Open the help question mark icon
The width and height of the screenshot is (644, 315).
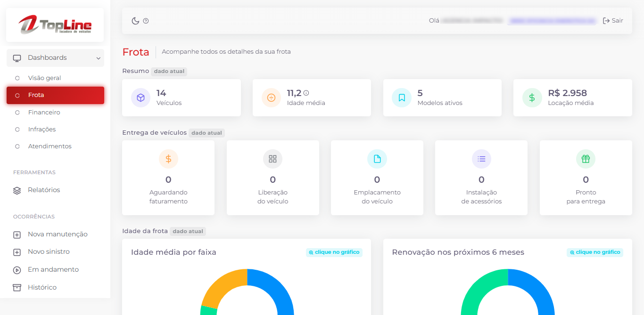pos(146,21)
